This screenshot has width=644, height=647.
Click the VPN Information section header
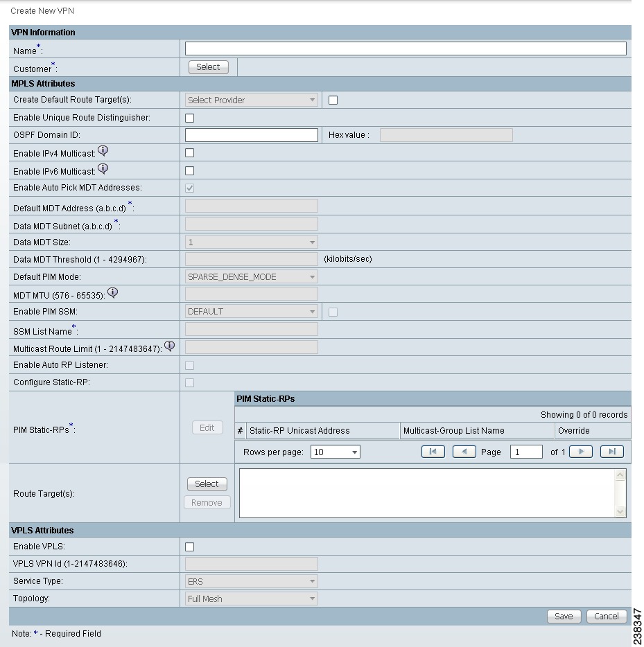coord(320,33)
